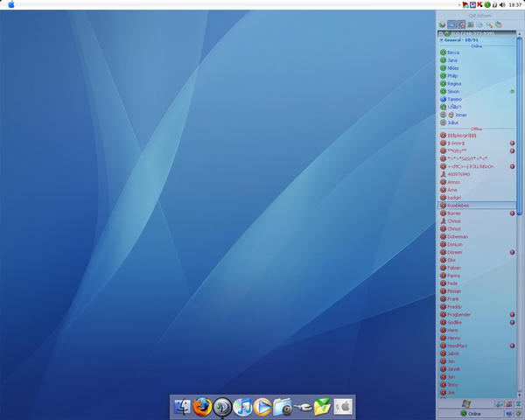Image resolution: width=525 pixels, height=420 pixels.
Task: Select offline contact Jenny
Action: (x=477, y=384)
